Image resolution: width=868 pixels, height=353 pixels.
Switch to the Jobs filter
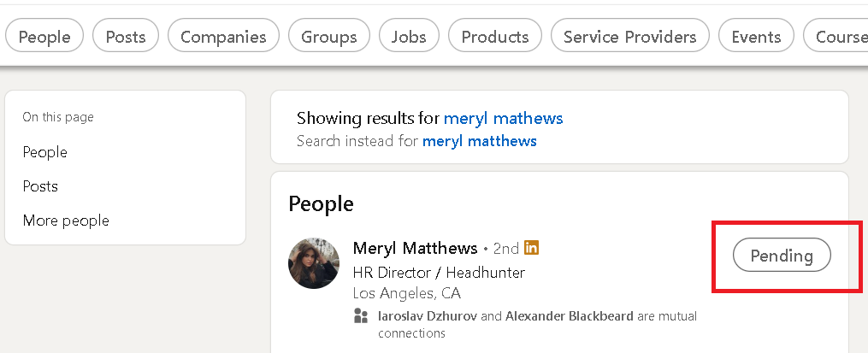[409, 37]
